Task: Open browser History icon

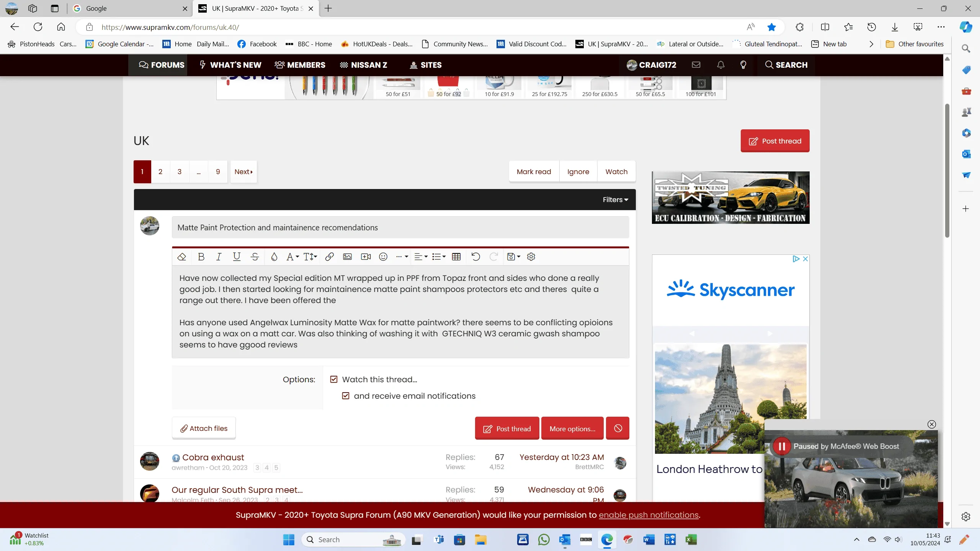Action: pos(871,27)
